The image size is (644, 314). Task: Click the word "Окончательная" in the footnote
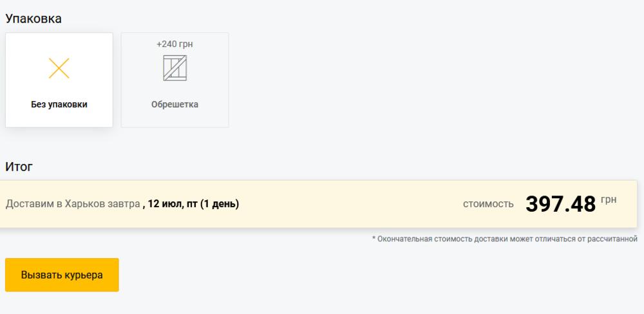coord(405,239)
